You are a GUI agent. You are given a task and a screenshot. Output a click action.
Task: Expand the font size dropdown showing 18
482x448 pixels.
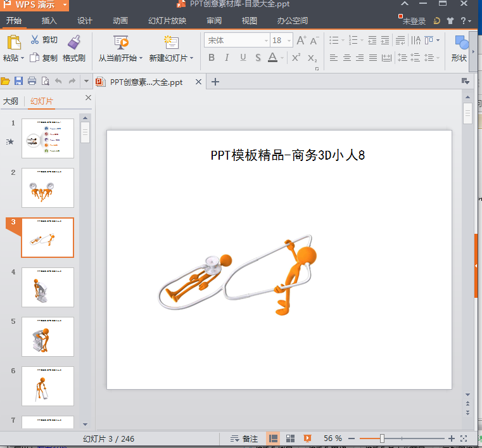(x=289, y=41)
